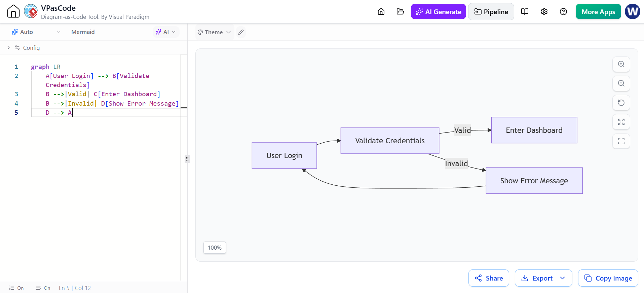Click the Mermaid language label
This screenshot has width=644, height=293.
(83, 32)
